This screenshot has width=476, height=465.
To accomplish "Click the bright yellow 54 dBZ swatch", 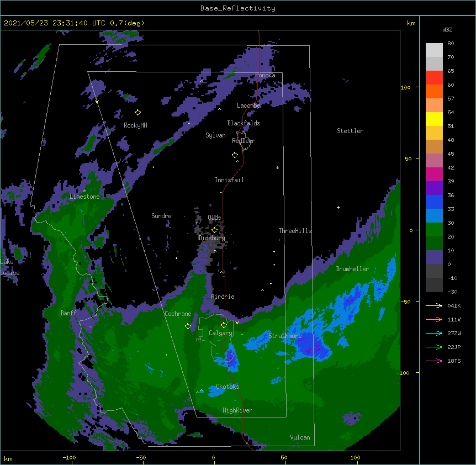I will pos(434,119).
